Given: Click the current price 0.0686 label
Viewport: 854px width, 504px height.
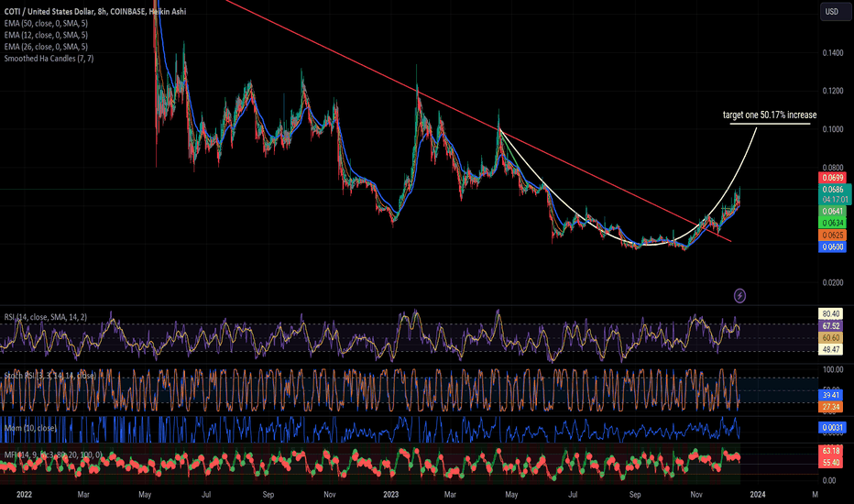Looking at the screenshot, I should point(835,190).
